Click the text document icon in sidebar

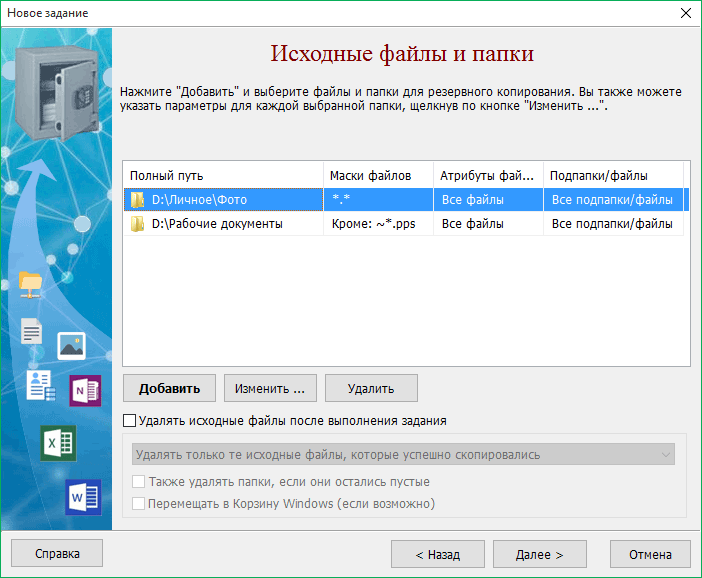(31, 331)
